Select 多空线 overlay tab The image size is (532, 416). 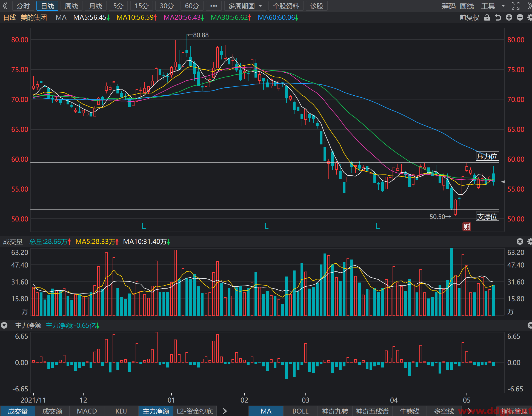[444, 411]
